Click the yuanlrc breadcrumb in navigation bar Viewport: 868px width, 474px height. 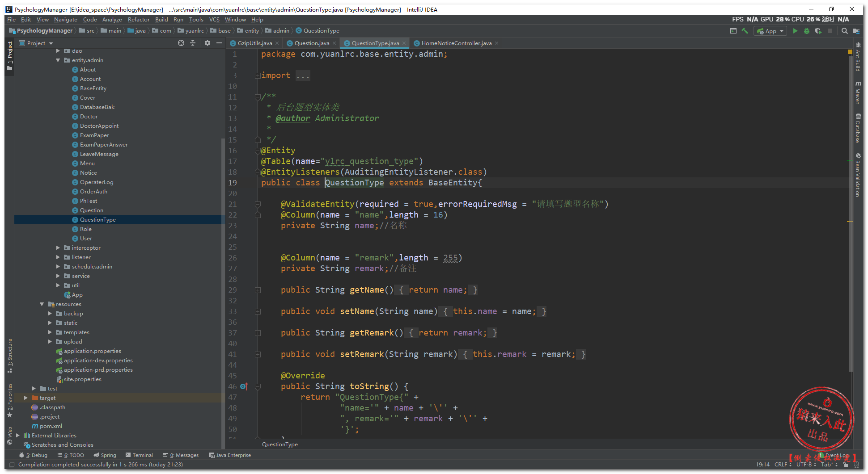195,31
